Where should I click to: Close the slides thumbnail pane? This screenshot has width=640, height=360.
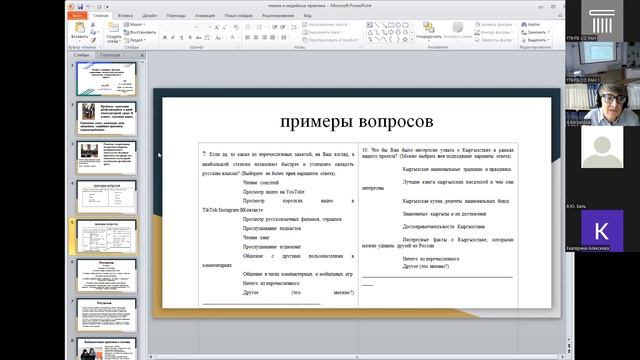(142, 55)
